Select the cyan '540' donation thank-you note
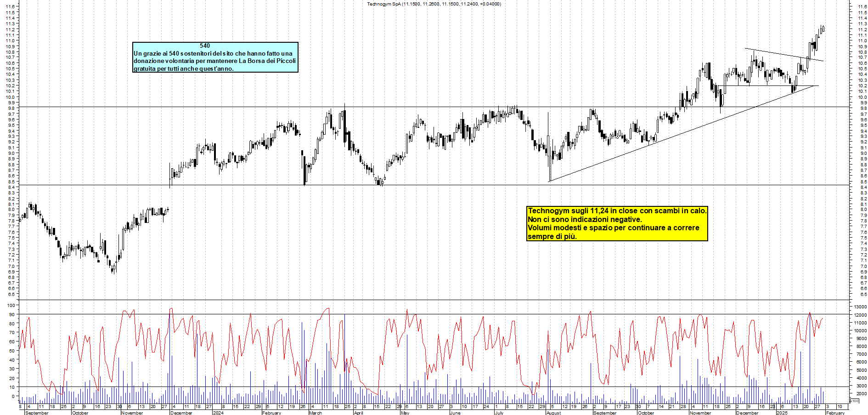Image resolution: width=868 pixels, height=415 pixels. (215, 57)
